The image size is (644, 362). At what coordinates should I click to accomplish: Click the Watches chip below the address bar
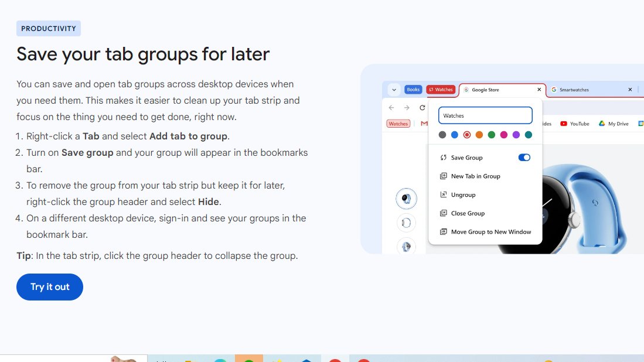[398, 123]
